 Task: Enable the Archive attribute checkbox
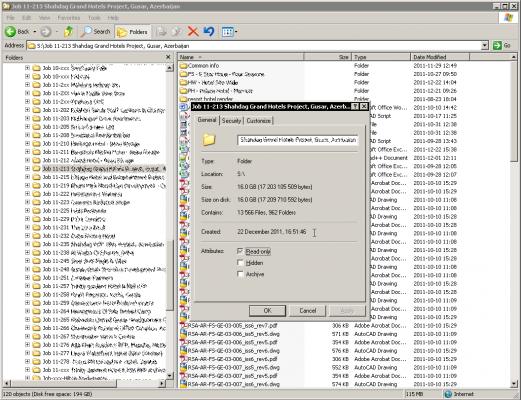pyautogui.click(x=240, y=274)
